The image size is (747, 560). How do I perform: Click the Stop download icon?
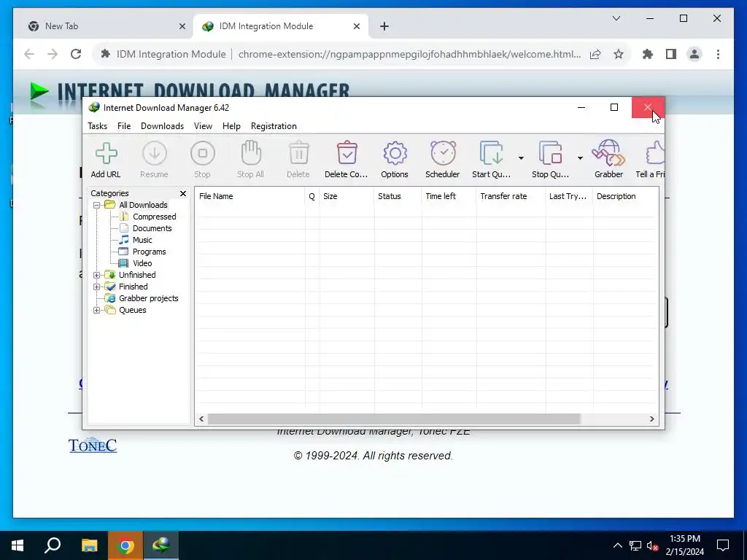click(x=203, y=153)
